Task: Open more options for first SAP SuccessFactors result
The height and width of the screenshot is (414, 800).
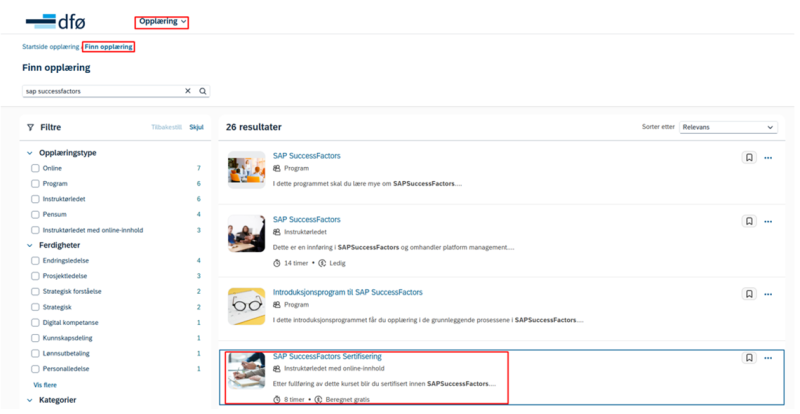Action: point(768,158)
